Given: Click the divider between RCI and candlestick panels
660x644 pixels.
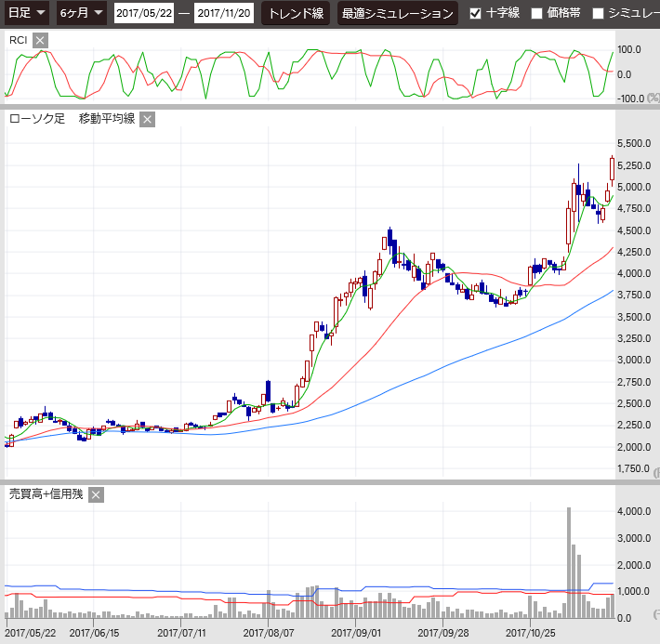Looking at the screenshot, I should pyautogui.click(x=330, y=107).
